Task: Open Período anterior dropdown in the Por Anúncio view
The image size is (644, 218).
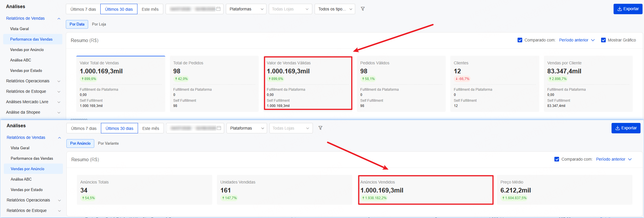Action: coord(614,159)
